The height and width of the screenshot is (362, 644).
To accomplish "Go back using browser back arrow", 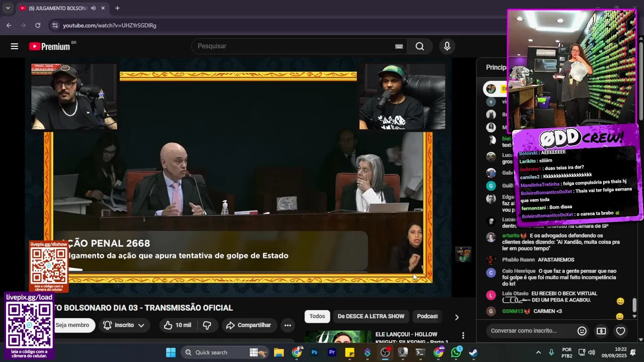I will click(9, 25).
